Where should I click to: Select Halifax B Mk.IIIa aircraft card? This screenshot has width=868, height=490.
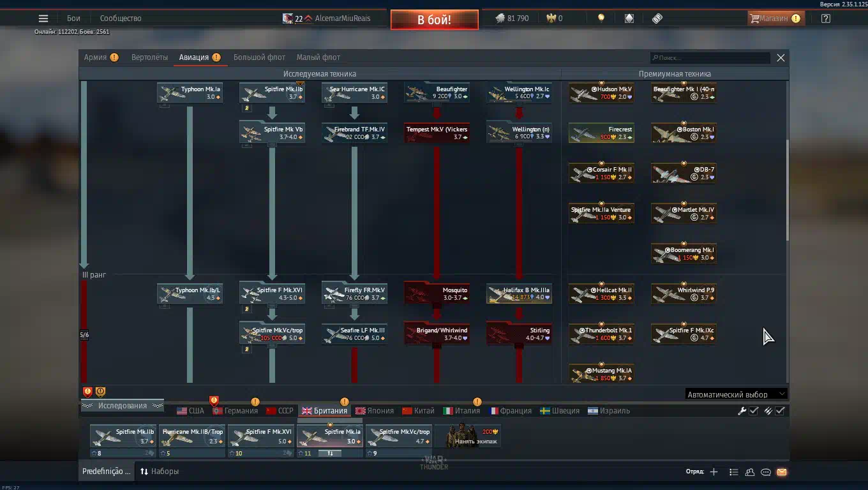(519, 293)
